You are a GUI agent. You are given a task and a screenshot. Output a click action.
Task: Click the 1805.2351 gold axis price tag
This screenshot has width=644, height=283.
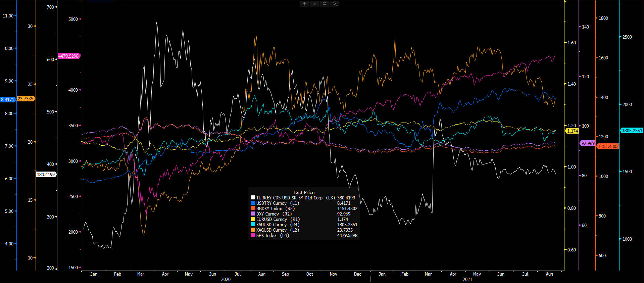[632, 131]
